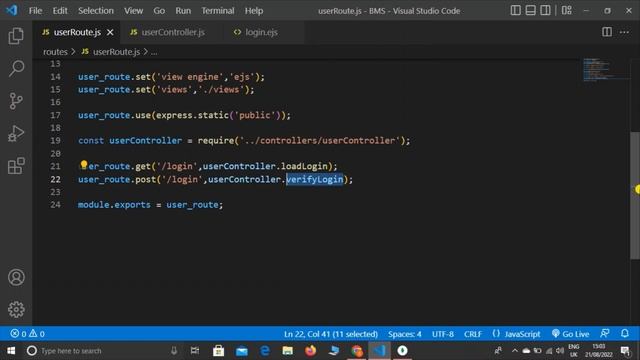Show hidden system tray icons

coord(515,351)
